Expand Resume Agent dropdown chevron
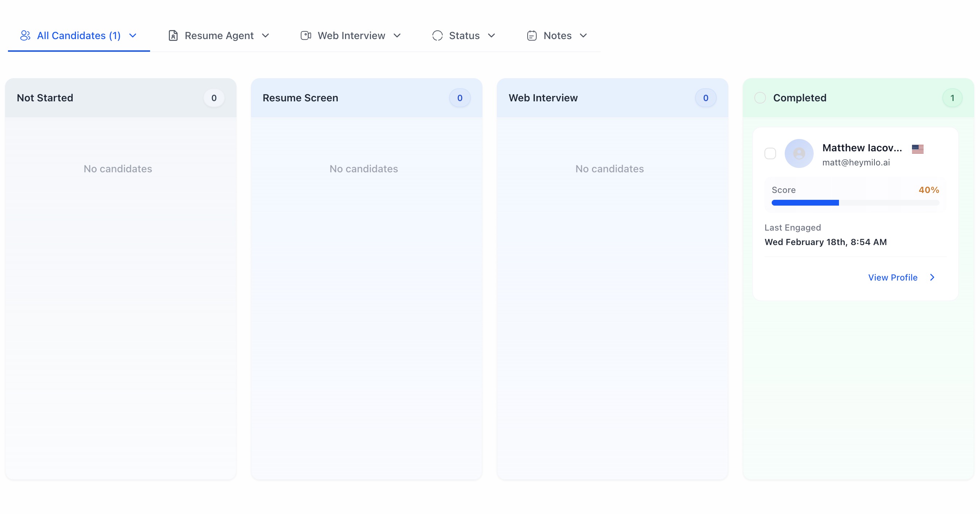This screenshot has height=514, width=980. [265, 35]
